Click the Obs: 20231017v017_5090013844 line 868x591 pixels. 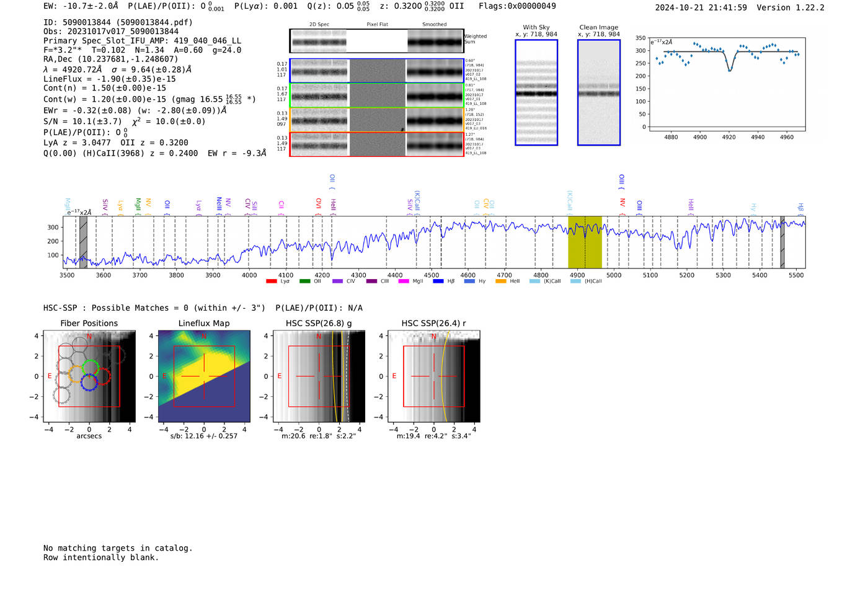pyautogui.click(x=111, y=32)
